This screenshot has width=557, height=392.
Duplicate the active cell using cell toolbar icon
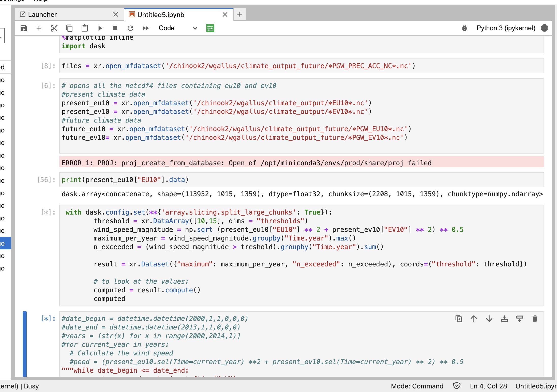click(x=459, y=319)
